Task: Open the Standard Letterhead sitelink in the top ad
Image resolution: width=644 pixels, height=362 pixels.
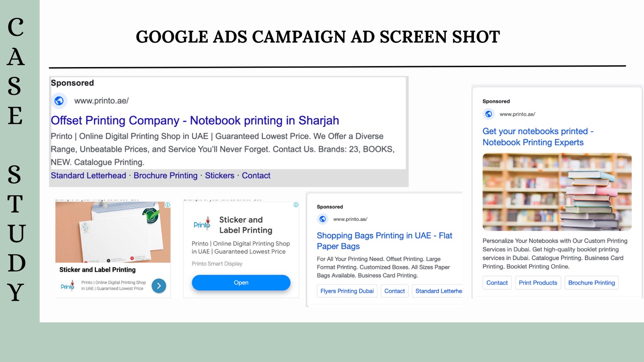Action: click(x=89, y=176)
